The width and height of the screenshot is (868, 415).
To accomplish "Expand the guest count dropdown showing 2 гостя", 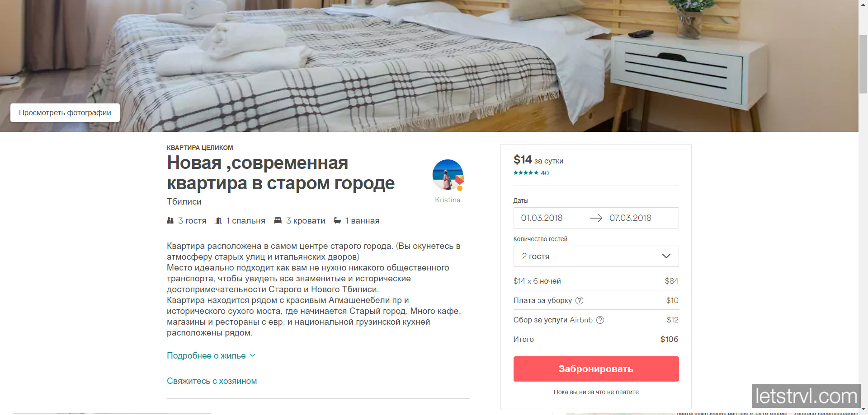I will point(596,256).
